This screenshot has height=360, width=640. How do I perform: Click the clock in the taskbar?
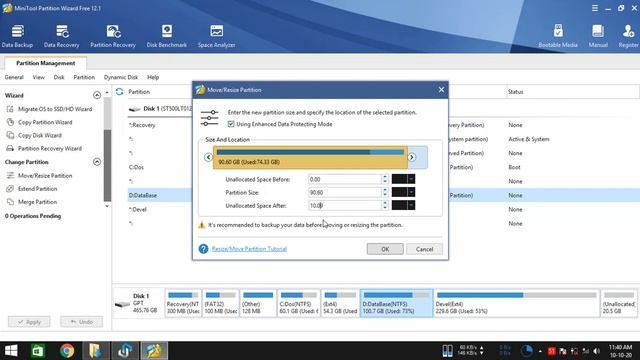click(x=620, y=351)
